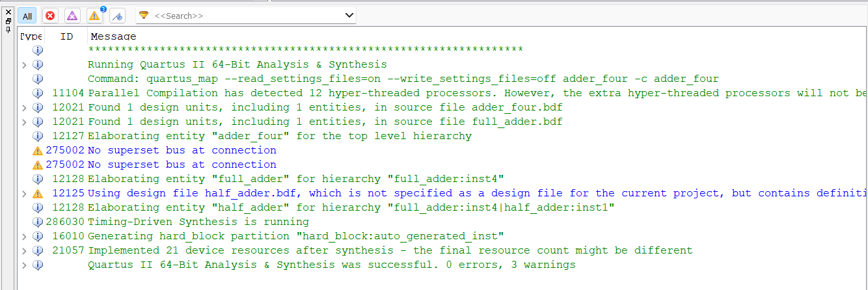Image resolution: width=868 pixels, height=290 pixels.
Task: Click the info icon for message 16010
Action: click(38, 236)
